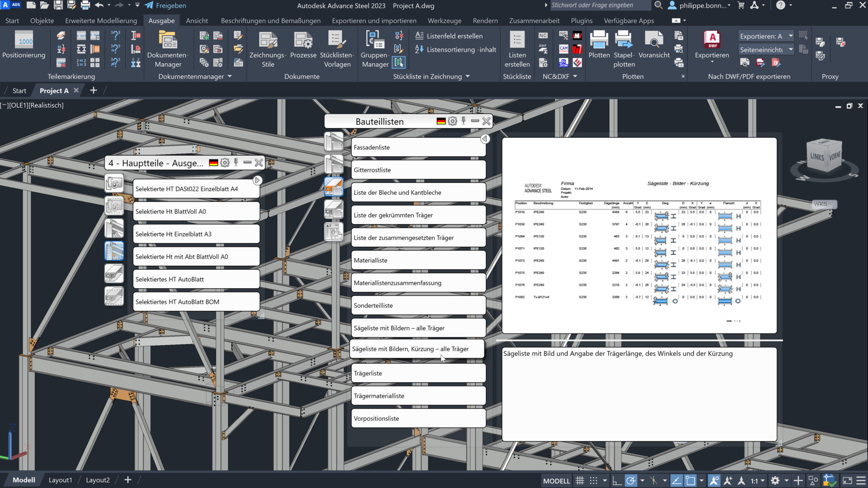Viewport: 868px width, 488px height.
Task: Launch the Dokumenten-Manager
Action: tap(168, 49)
